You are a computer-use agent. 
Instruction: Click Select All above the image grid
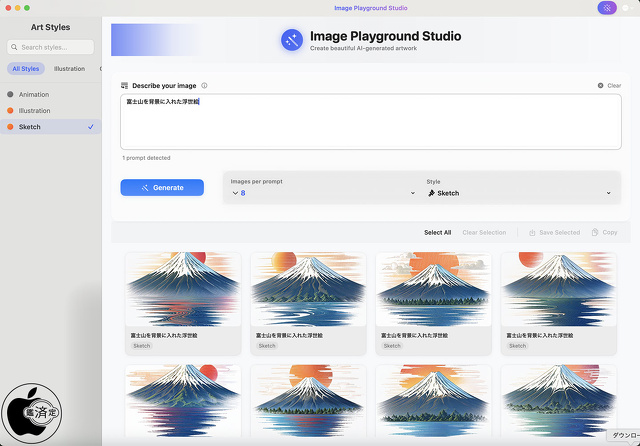[437, 232]
